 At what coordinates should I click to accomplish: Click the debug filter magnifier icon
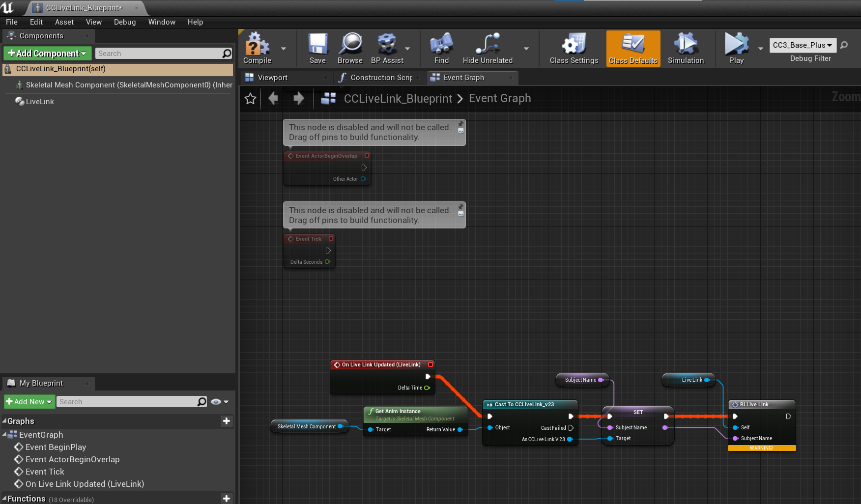[x=844, y=45]
